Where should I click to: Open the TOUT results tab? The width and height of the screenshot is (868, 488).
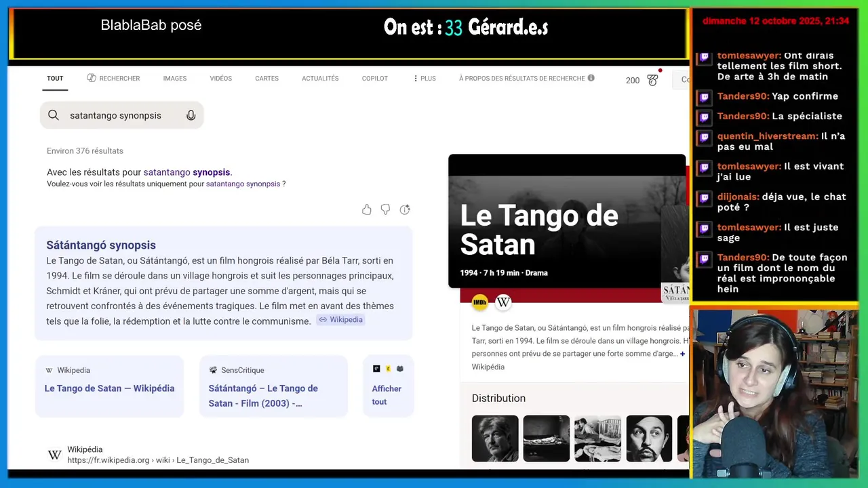tap(55, 79)
